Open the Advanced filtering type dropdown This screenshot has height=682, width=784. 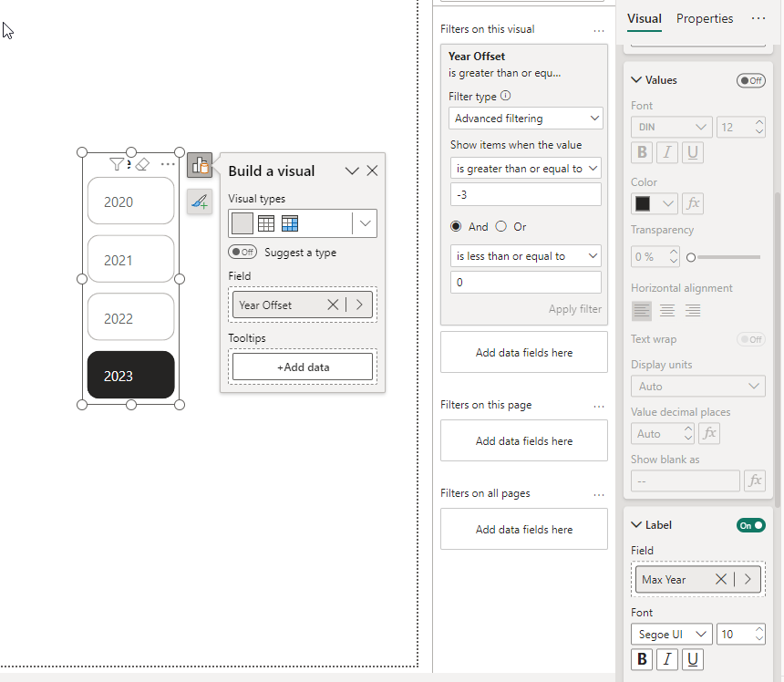tap(526, 119)
